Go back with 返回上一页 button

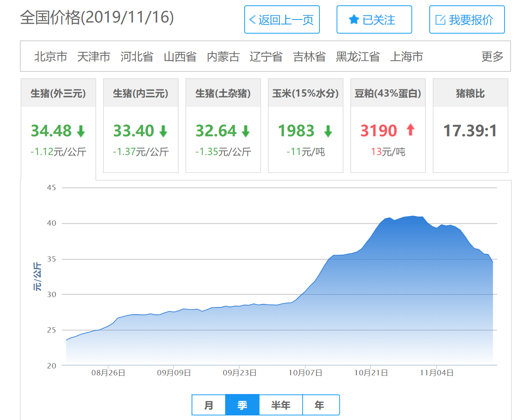click(x=282, y=19)
